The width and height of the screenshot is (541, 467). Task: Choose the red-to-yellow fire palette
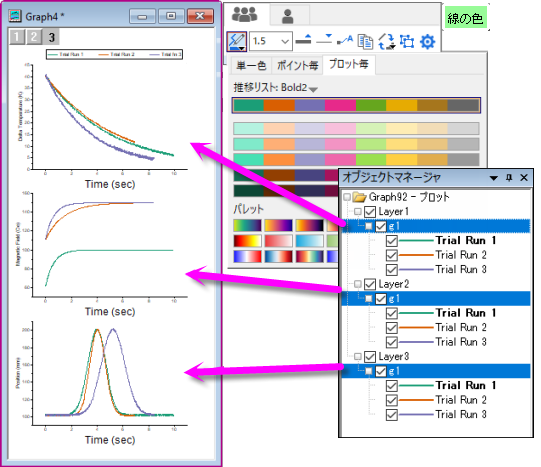point(247,241)
